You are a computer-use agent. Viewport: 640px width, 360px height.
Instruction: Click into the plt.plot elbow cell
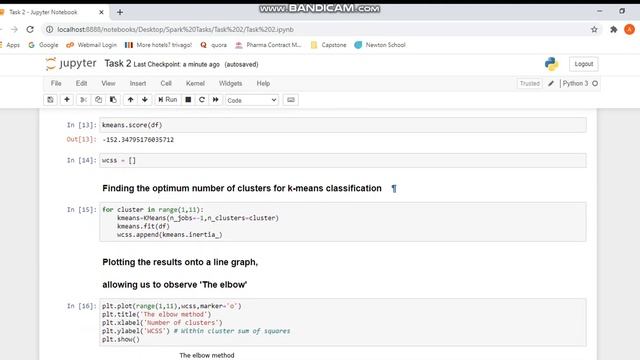(x=343, y=322)
